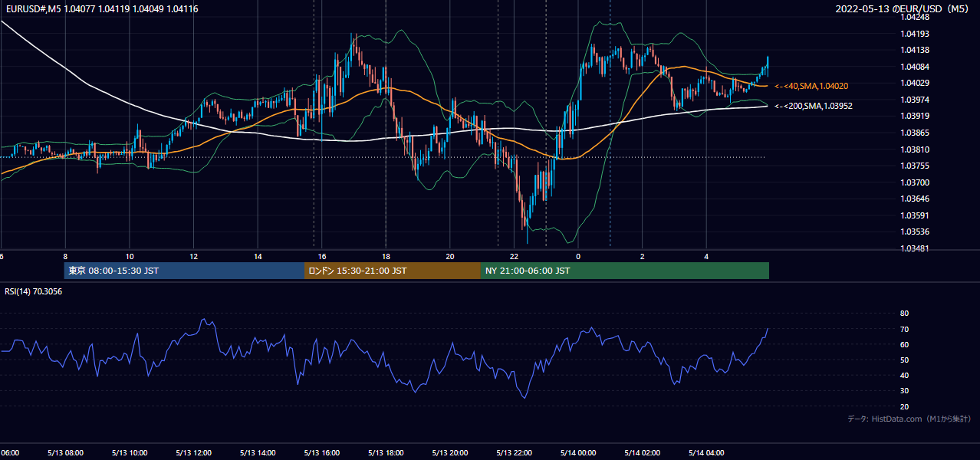Screen dimensions: 980x460
Task: Click the <-<40,SMA,1.04020 orange label
Action: click(x=811, y=86)
